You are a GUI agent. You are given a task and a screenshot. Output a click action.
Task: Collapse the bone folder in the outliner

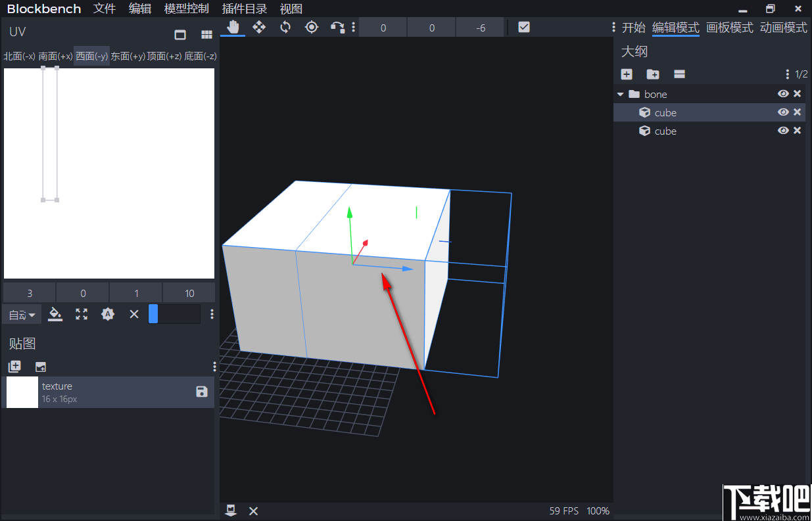(x=620, y=93)
